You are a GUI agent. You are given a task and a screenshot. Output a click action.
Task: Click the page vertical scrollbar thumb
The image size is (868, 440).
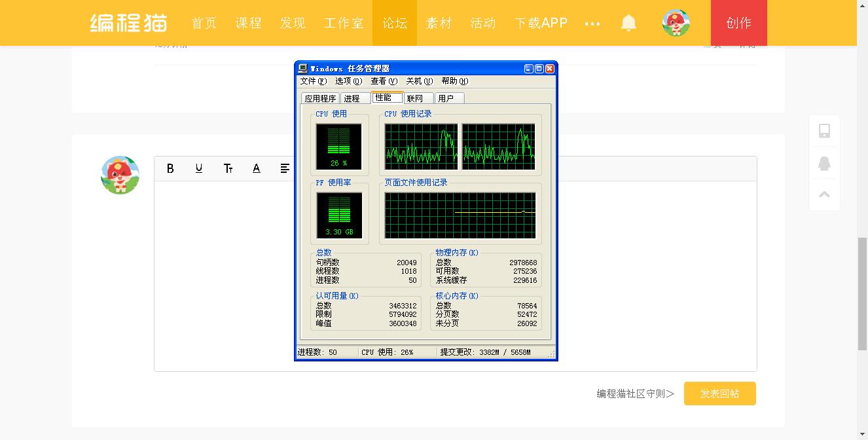click(x=862, y=295)
